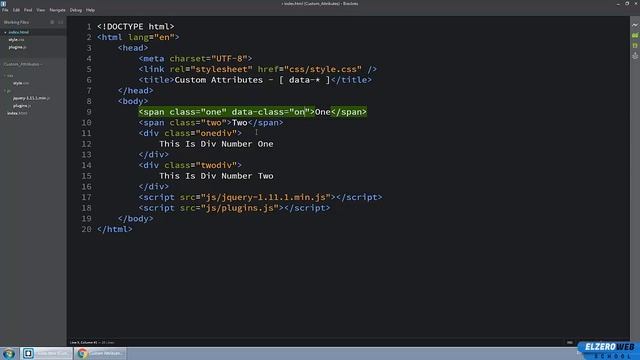This screenshot has width=640, height=360.
Task: Click the class="onediv" attribute
Action: (200, 133)
